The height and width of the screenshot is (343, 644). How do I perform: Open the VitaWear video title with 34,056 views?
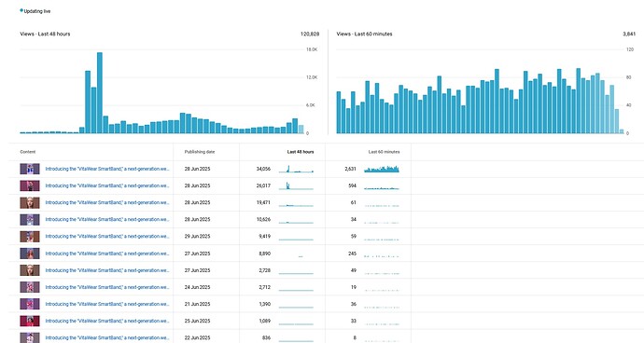(x=107, y=169)
